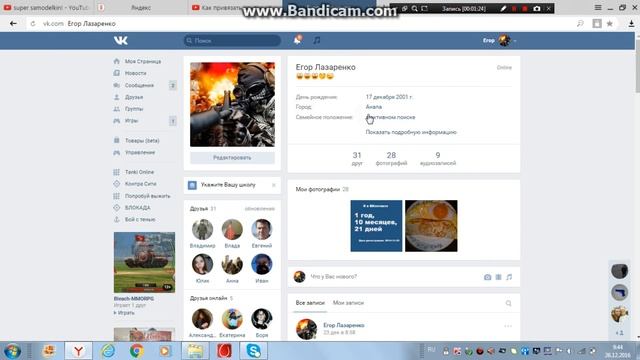Click the wall search magnifier icon
This screenshot has height=360, width=640.
(x=508, y=303)
